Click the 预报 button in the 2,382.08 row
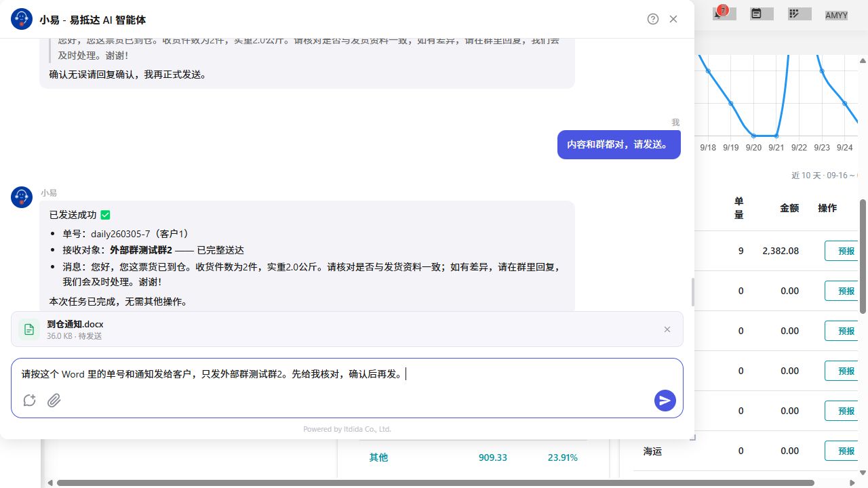Screen dimensions: 868x488 click(846, 251)
